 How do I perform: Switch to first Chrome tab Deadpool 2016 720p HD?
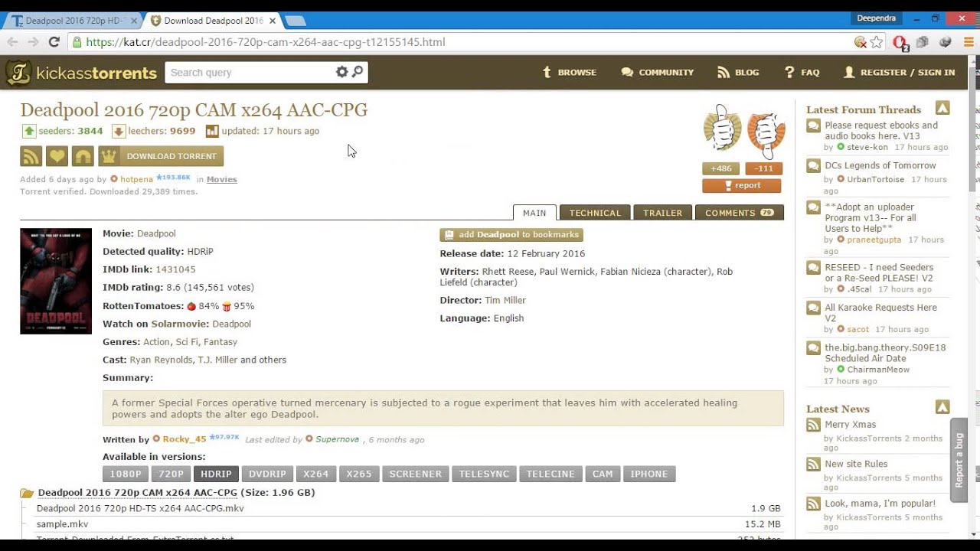click(x=74, y=21)
